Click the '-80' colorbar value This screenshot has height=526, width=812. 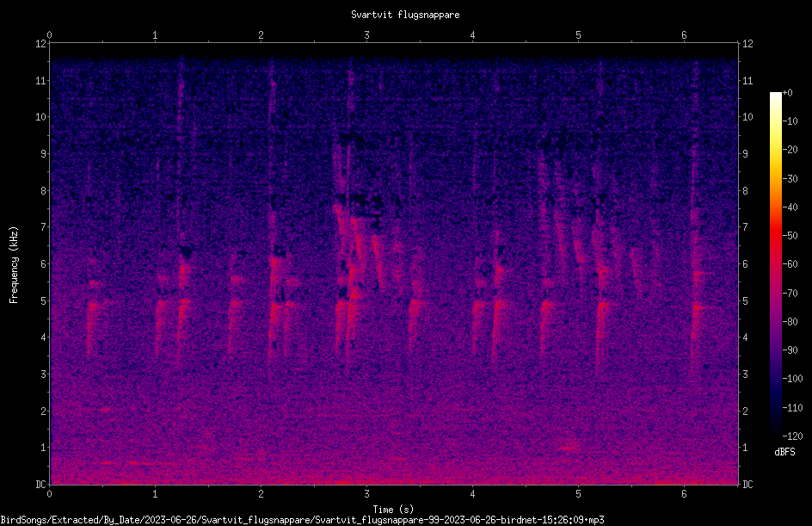790,321
